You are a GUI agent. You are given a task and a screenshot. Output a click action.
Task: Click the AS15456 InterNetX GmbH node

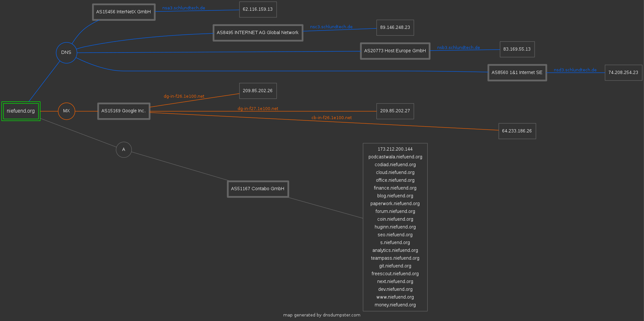[124, 12]
